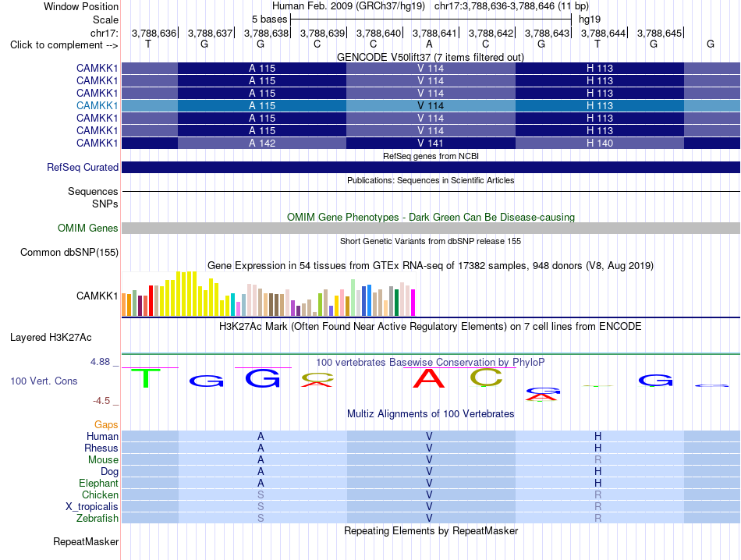The width and height of the screenshot is (741, 560).
Task: Click 'Repeating Elements by RepeatMasker' title
Action: click(431, 530)
